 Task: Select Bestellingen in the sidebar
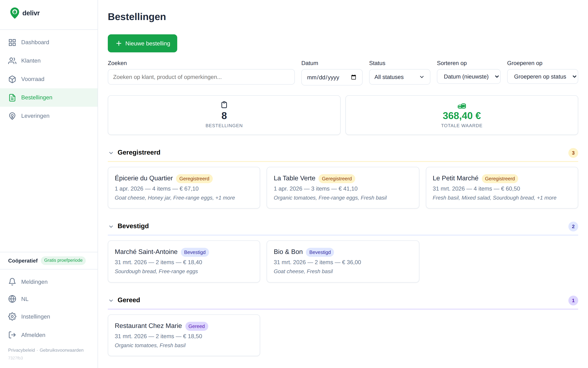point(49,98)
